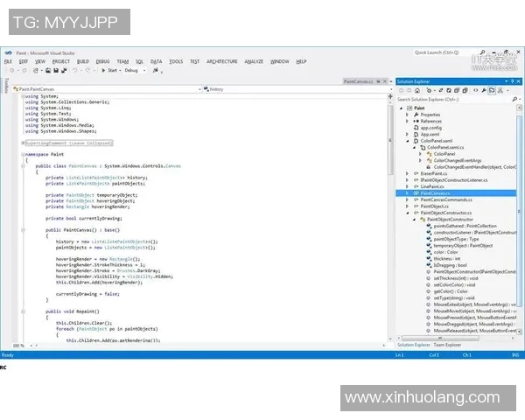Open the Paint.PaintCanvas class dropdown
The height and width of the screenshot is (420, 525).
point(107,89)
